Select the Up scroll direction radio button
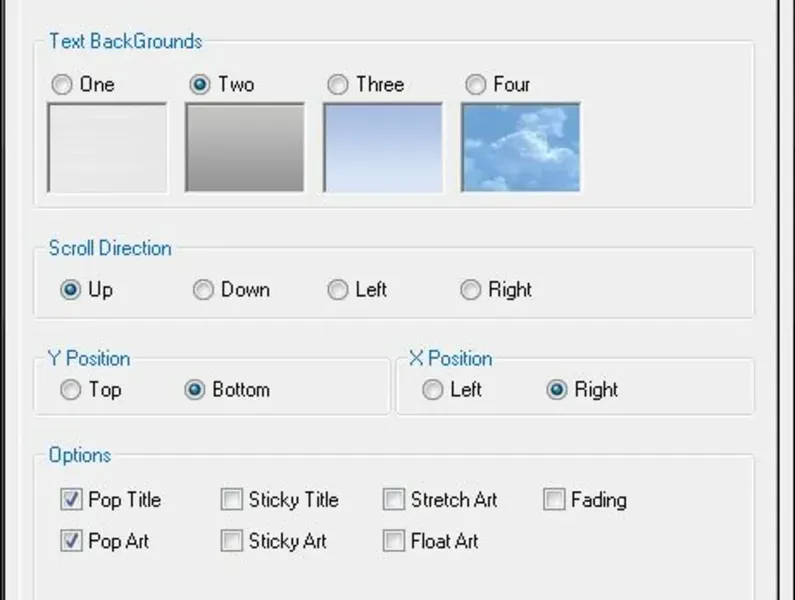 (71, 290)
